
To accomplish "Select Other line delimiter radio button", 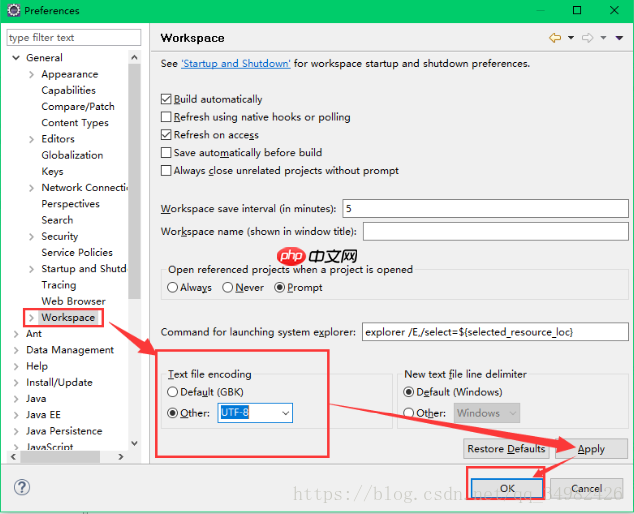I will click(408, 413).
